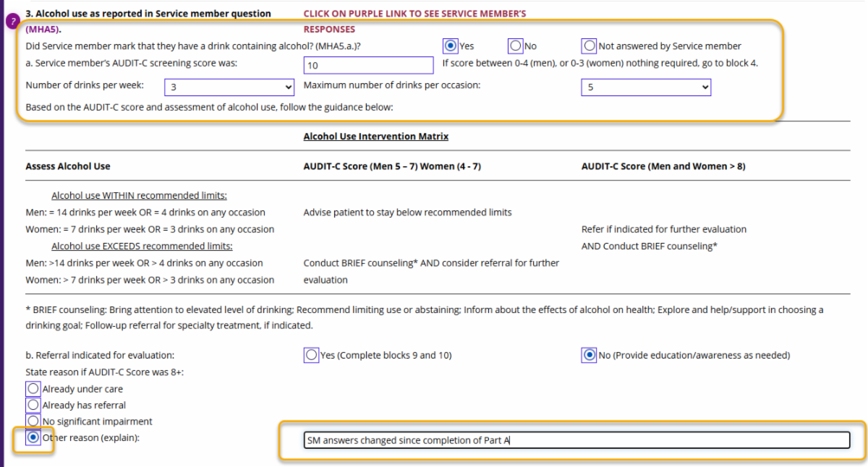
Task: Click the purple question mark help icon
Action: point(13,21)
